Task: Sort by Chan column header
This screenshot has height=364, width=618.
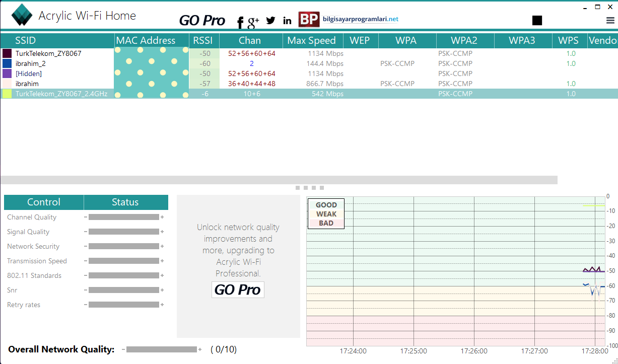Action: click(250, 41)
